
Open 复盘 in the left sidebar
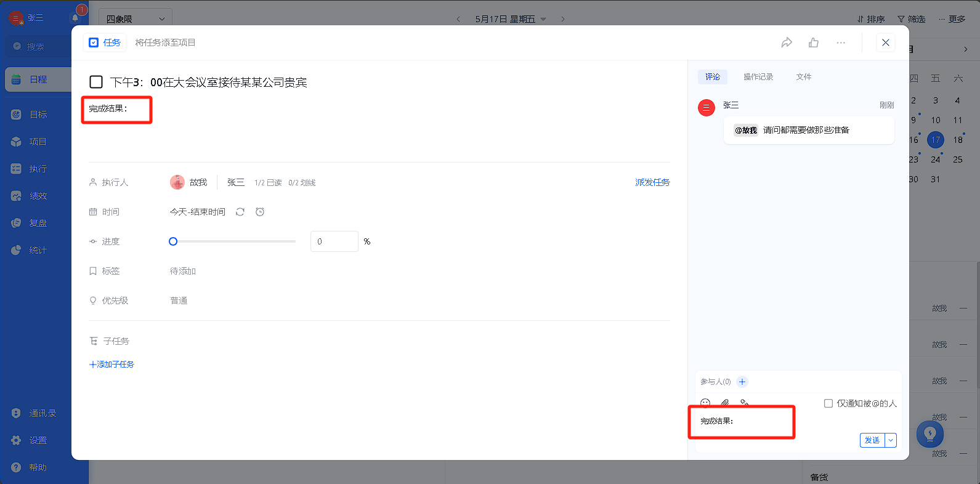[x=38, y=223]
